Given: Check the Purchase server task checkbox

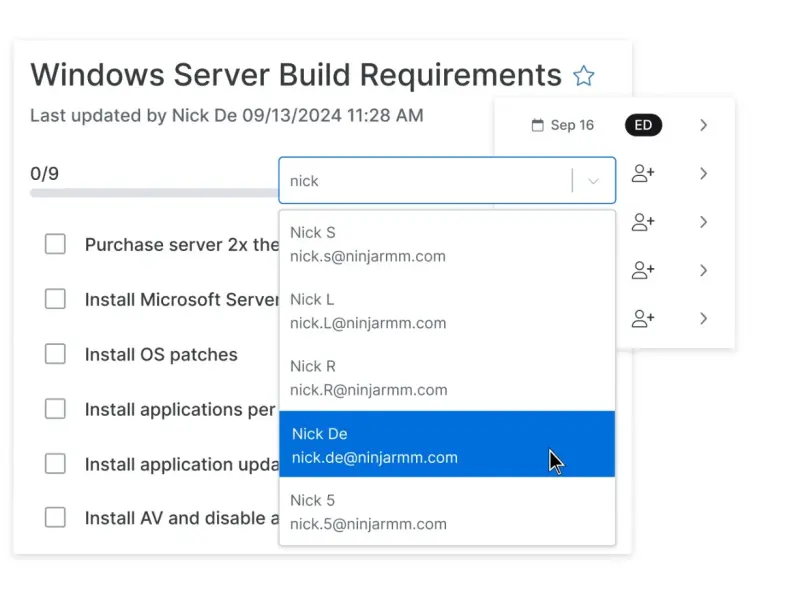Looking at the screenshot, I should [x=56, y=244].
